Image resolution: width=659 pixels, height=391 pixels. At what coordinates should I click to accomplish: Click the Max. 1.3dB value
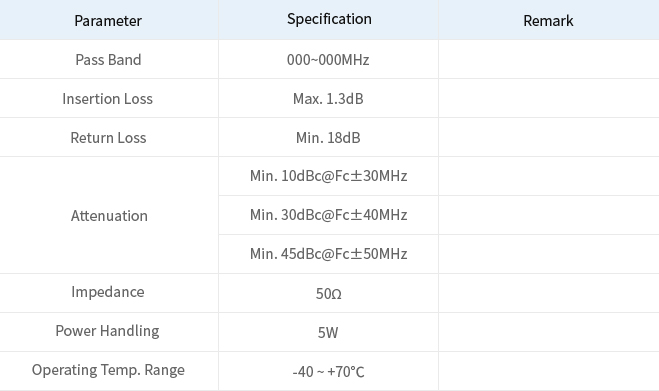[x=328, y=99]
